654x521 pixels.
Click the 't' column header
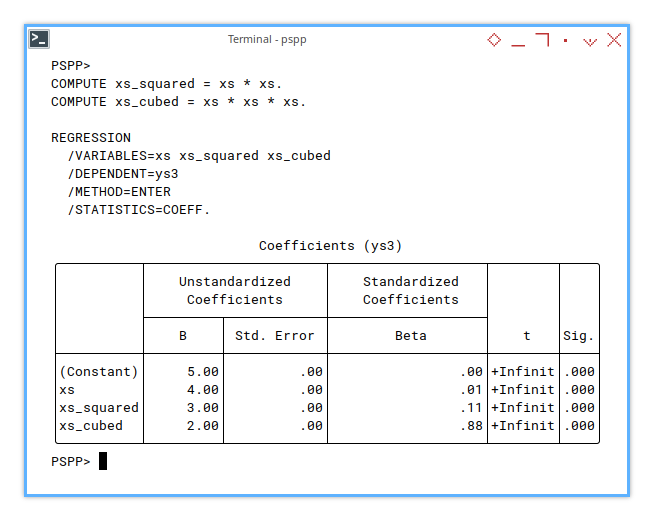click(x=527, y=336)
